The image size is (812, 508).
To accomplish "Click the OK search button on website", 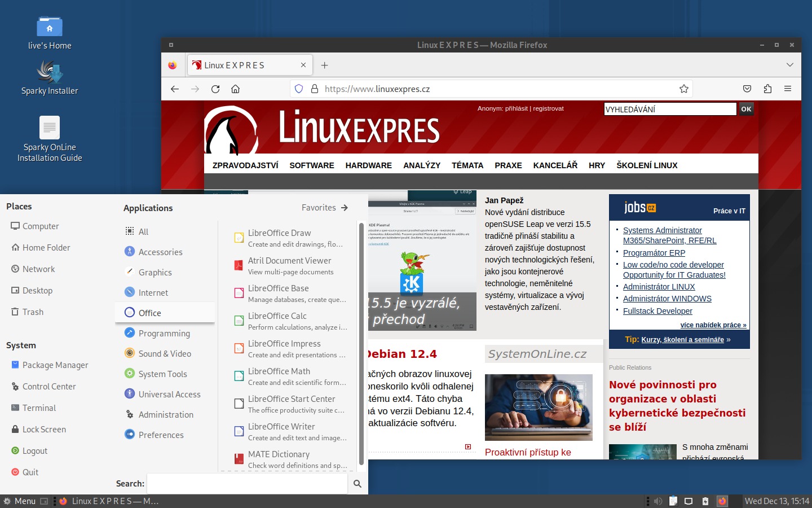I will point(746,109).
